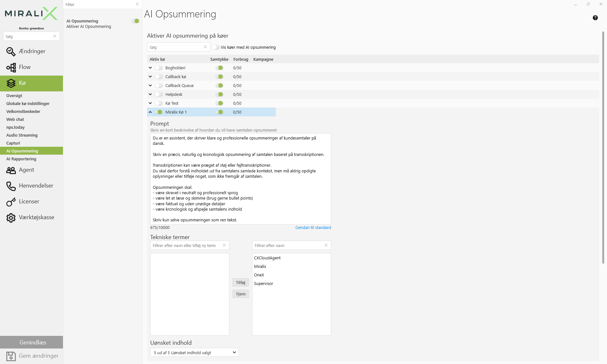Click the Gem ændringer save icon
This screenshot has height=364, width=607.
pyautogui.click(x=11, y=356)
